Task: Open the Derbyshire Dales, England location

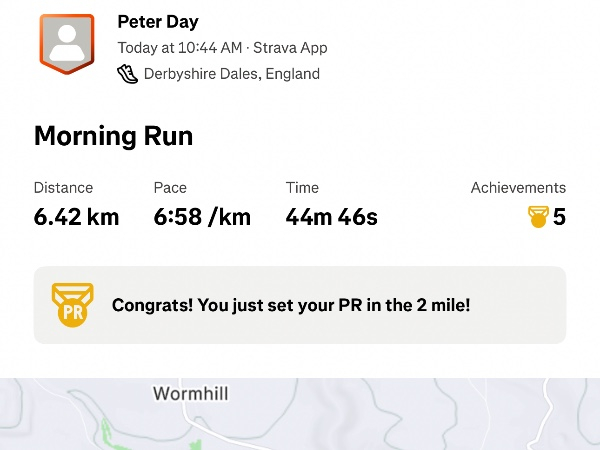Action: point(231,73)
